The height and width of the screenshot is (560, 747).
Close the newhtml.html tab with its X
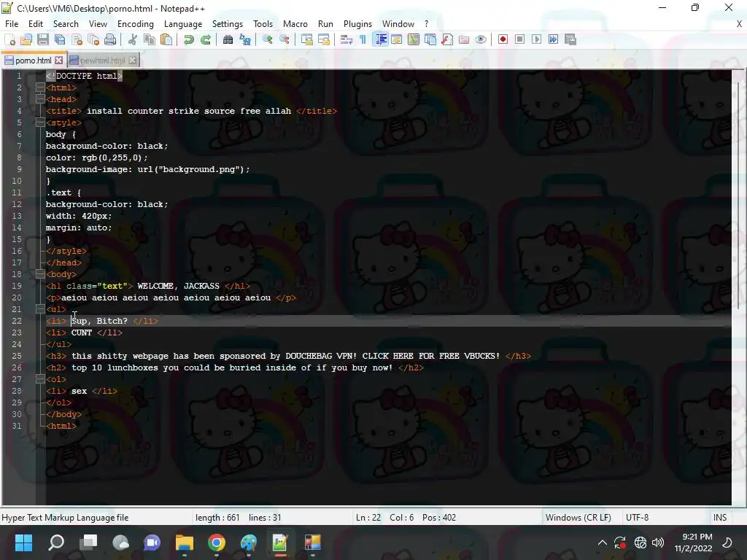point(133,61)
